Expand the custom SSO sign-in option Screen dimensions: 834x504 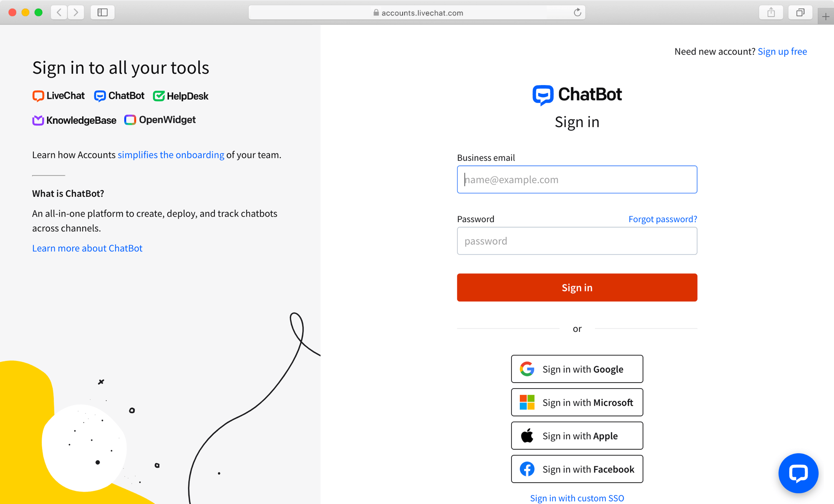(x=577, y=497)
